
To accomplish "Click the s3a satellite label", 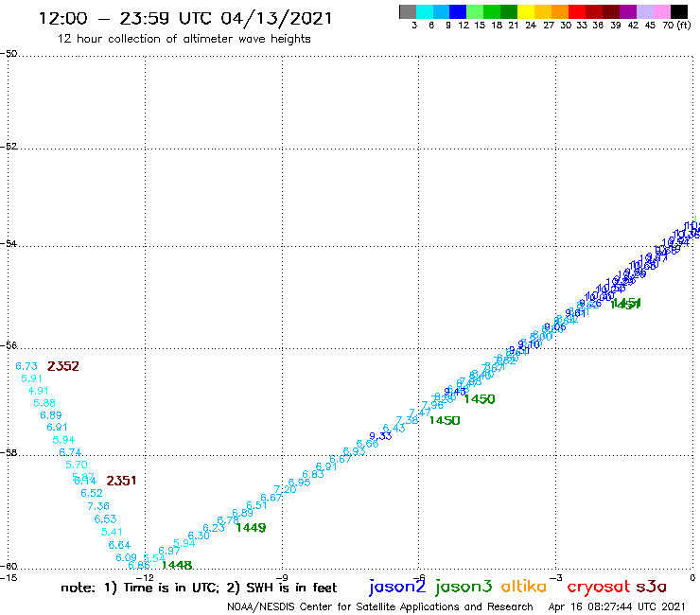I will (x=651, y=587).
